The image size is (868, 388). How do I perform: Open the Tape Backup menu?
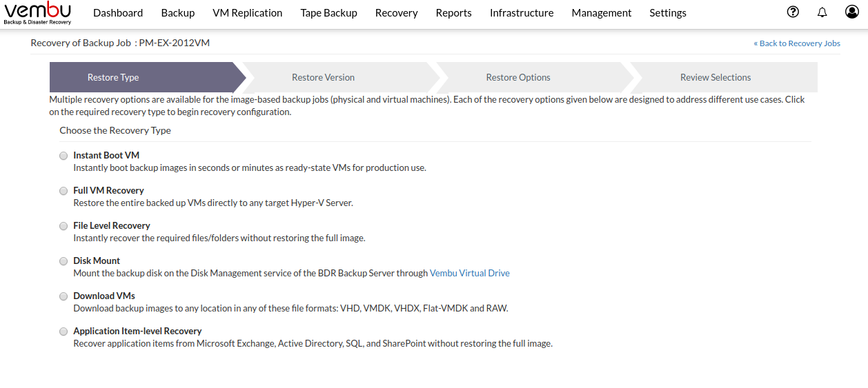tap(329, 13)
